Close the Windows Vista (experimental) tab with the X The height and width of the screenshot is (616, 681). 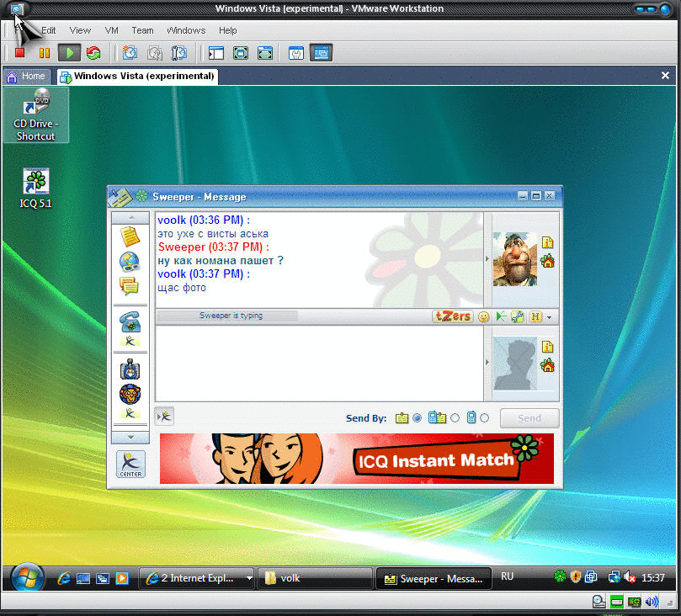pyautogui.click(x=665, y=76)
